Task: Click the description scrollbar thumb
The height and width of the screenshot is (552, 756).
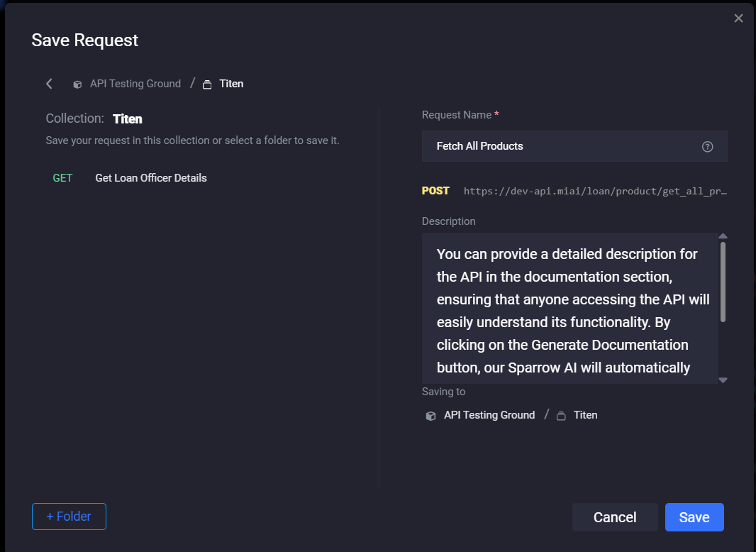Action: point(723,281)
